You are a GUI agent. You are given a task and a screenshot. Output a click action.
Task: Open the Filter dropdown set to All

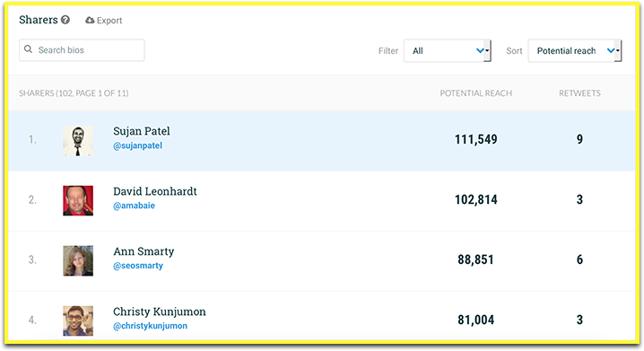[448, 50]
